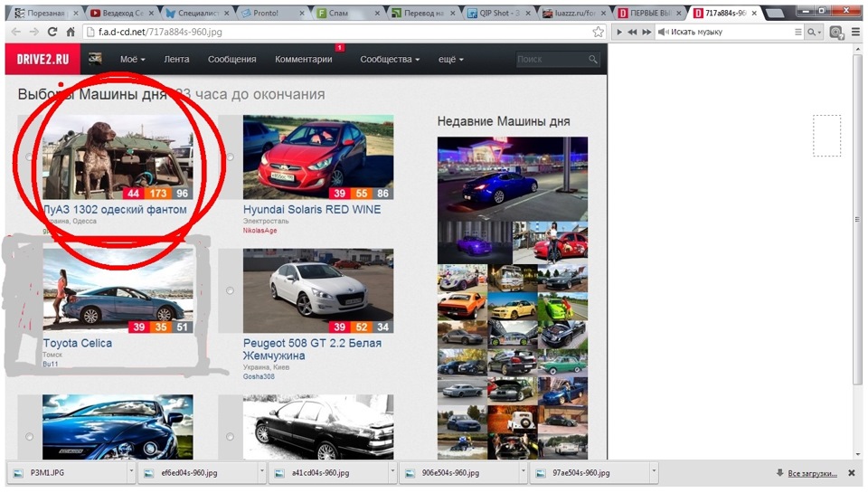Select the radio button for Peugeot 508 GT
This screenshot has height=493, width=868.
[231, 290]
